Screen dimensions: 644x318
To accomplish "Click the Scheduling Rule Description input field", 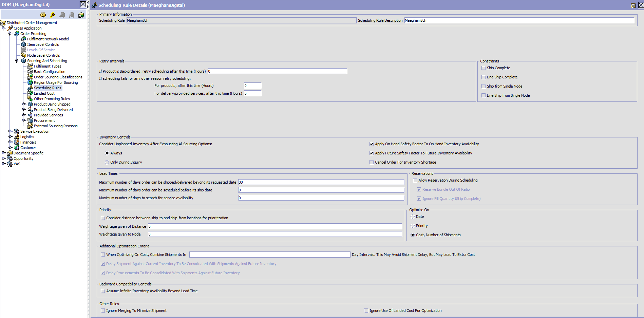I will tap(519, 20).
